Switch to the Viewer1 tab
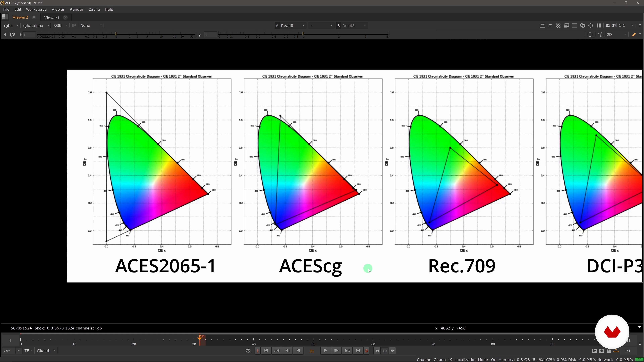This screenshot has width=644, height=362. (x=52, y=17)
